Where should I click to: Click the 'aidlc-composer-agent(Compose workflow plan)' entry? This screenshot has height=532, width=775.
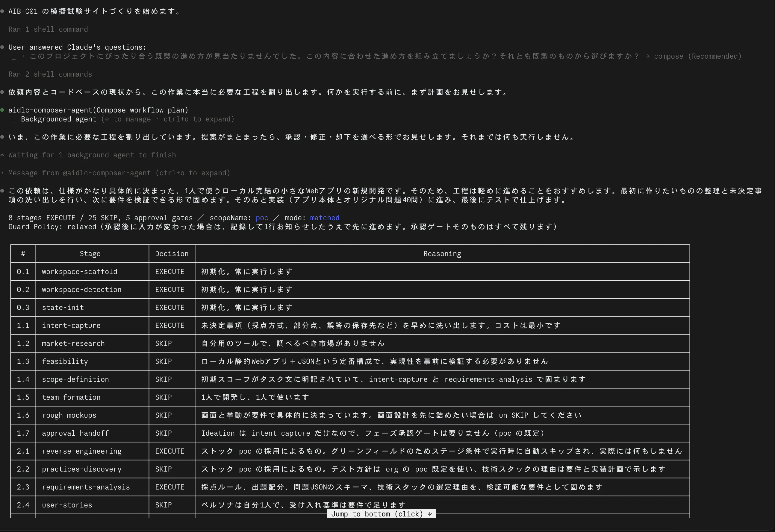[x=99, y=110]
